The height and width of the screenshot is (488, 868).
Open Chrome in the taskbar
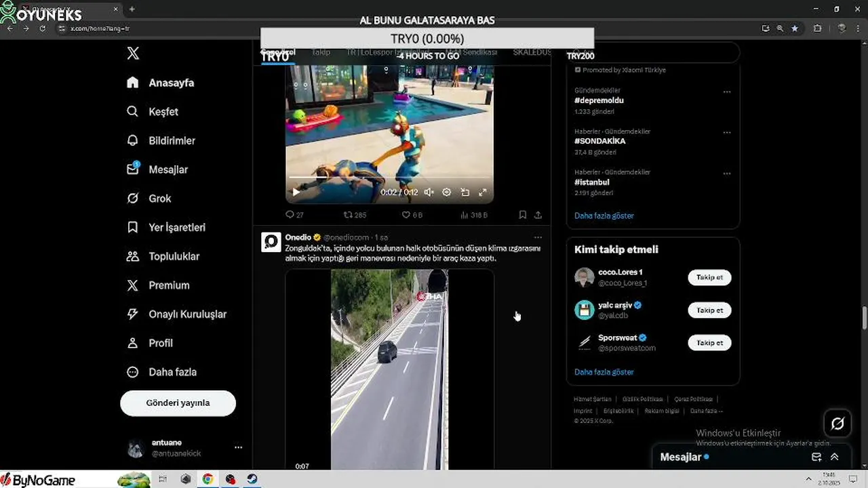pyautogui.click(x=208, y=479)
